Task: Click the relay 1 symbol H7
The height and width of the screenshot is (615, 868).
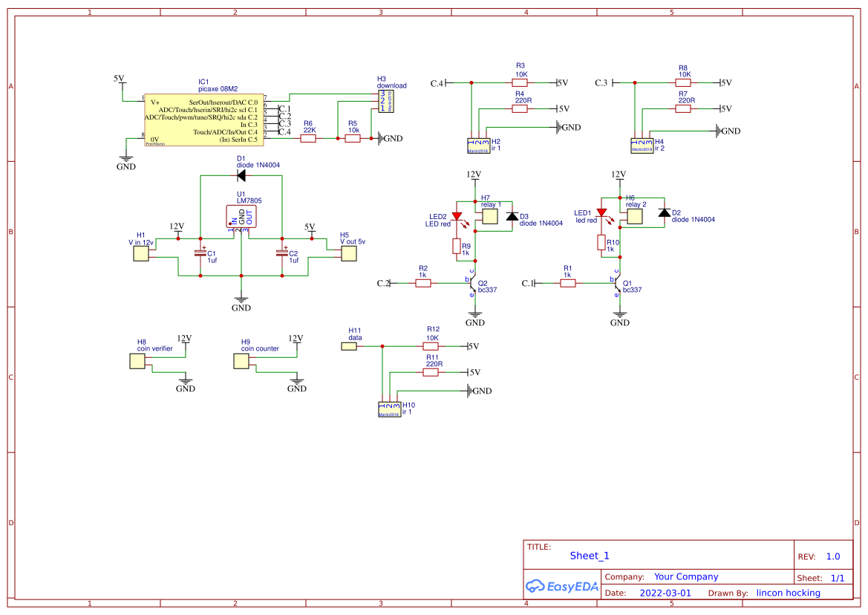Action: [489, 215]
